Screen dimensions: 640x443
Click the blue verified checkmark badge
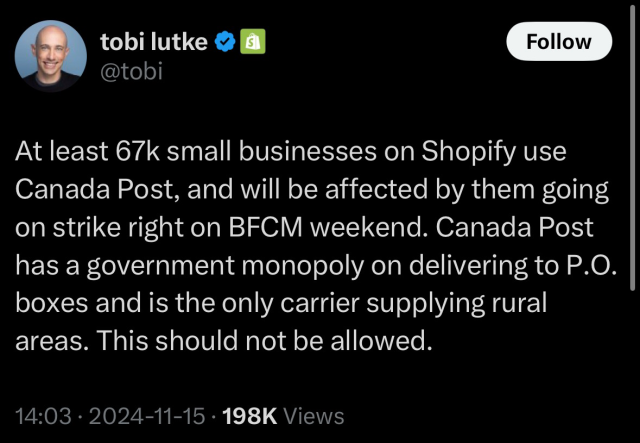(226, 41)
